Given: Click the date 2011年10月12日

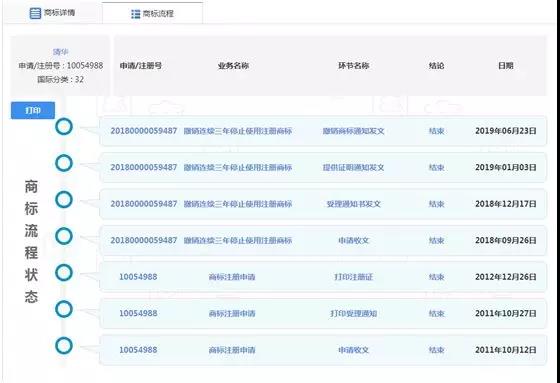Looking at the screenshot, I should tap(506, 349).
